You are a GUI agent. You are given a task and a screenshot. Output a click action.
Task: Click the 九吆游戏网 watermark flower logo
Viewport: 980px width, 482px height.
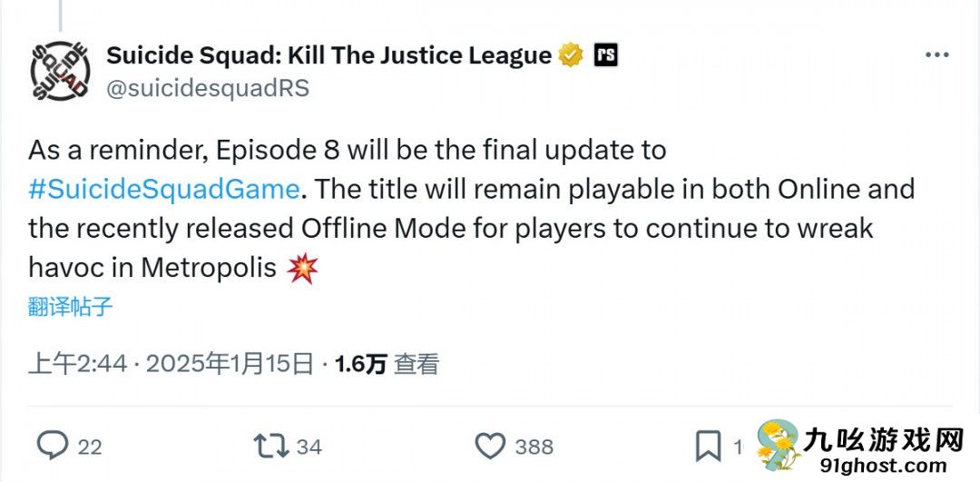pyautogui.click(x=779, y=447)
